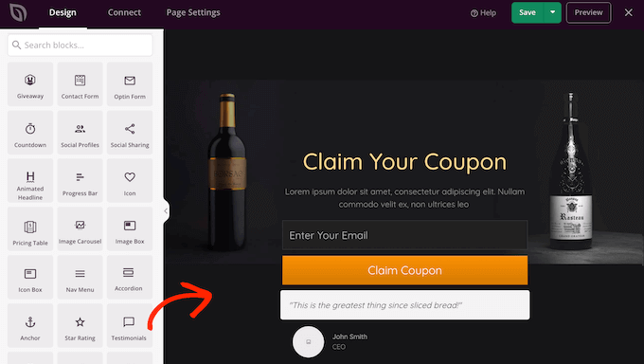Choose the Social Sharing block

click(130, 133)
